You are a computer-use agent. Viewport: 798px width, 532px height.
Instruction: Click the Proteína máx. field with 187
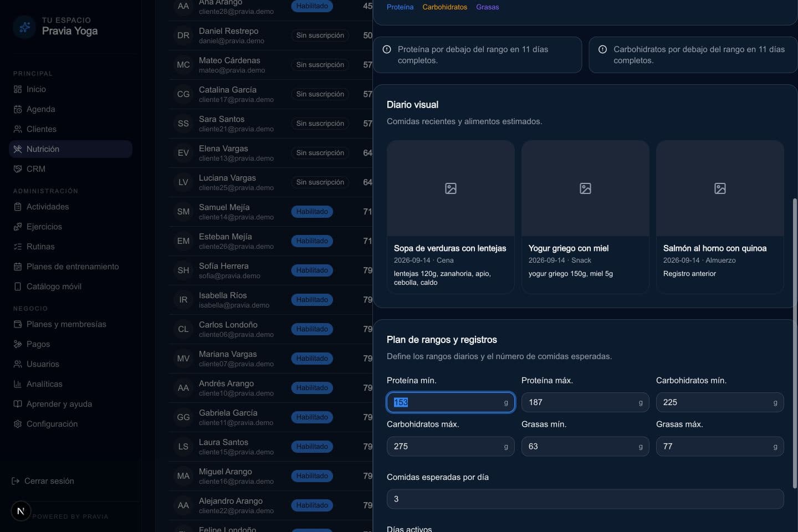585,402
